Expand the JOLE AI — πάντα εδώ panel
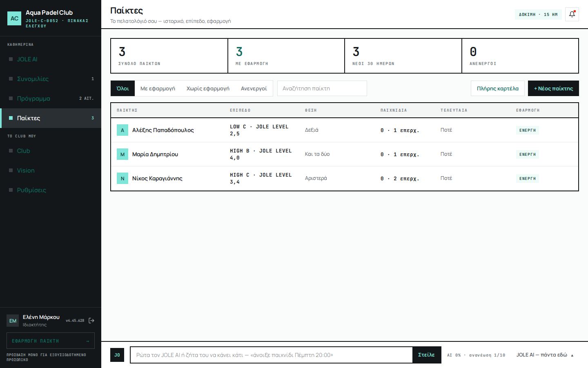This screenshot has width=588, height=368. (x=545, y=355)
